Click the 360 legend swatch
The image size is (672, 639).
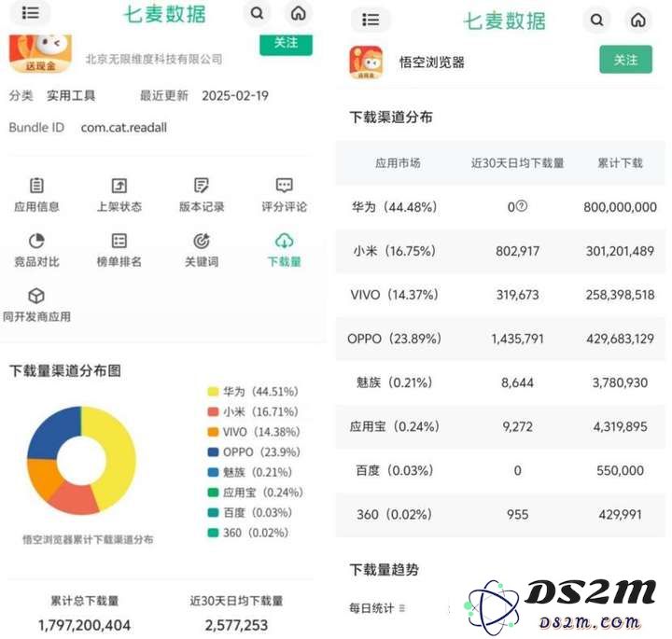pos(213,533)
